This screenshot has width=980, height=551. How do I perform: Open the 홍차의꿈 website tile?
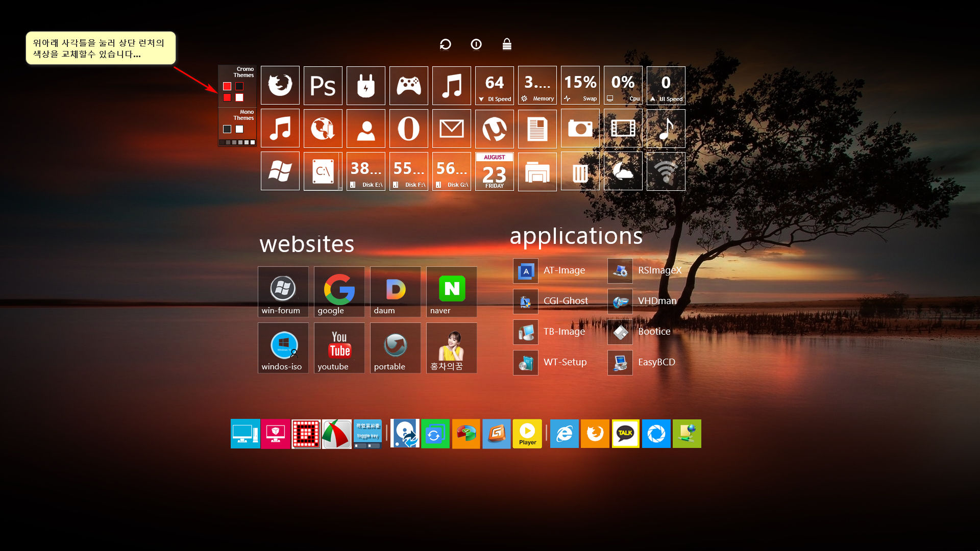click(452, 347)
